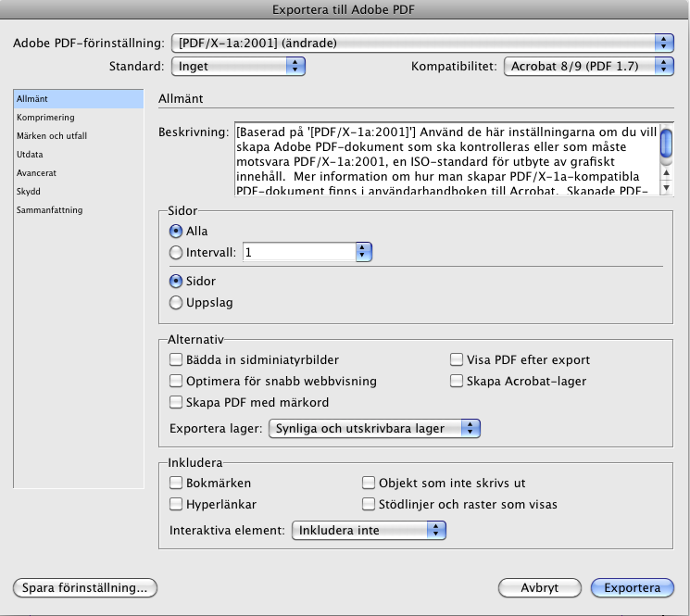Select the Märken och utfall category
The width and height of the screenshot is (690, 616).
point(79,136)
